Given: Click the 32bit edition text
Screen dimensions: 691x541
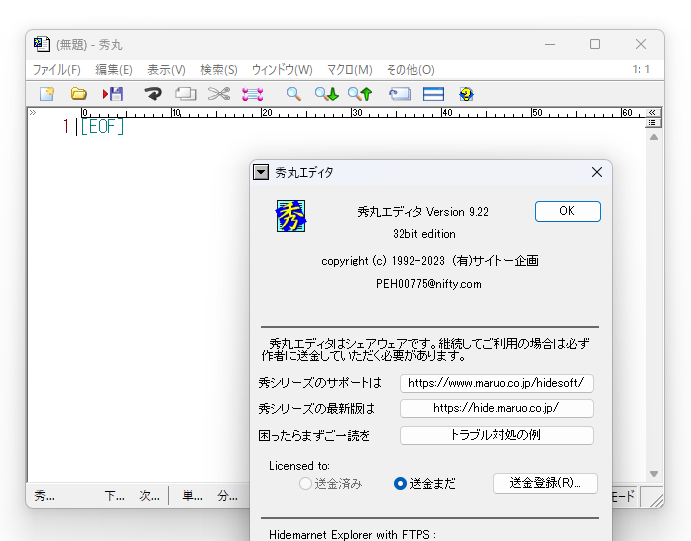Looking at the screenshot, I should 424,234.
